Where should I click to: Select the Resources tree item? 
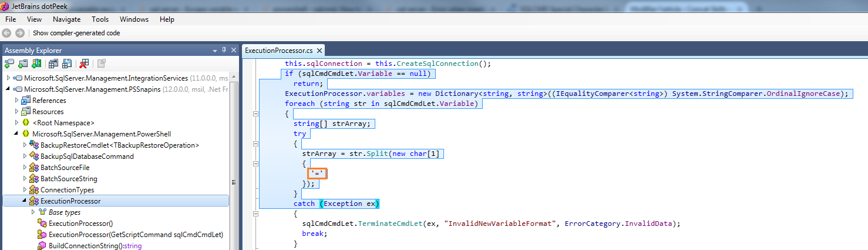click(x=48, y=112)
